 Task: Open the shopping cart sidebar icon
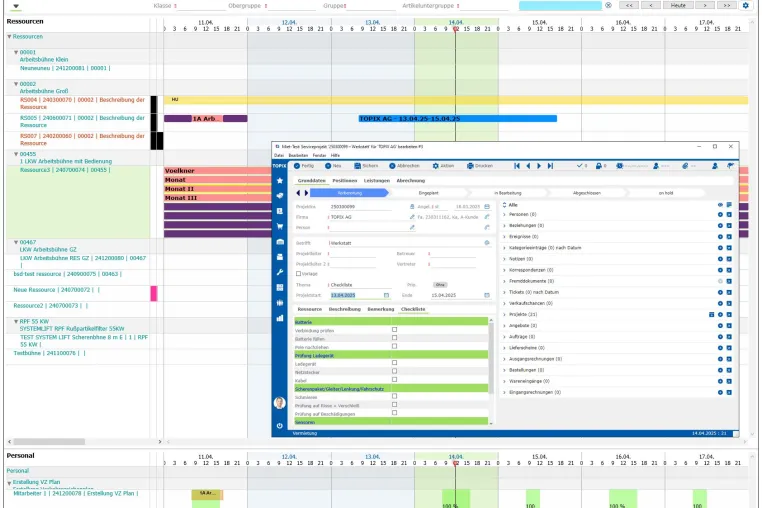click(280, 226)
